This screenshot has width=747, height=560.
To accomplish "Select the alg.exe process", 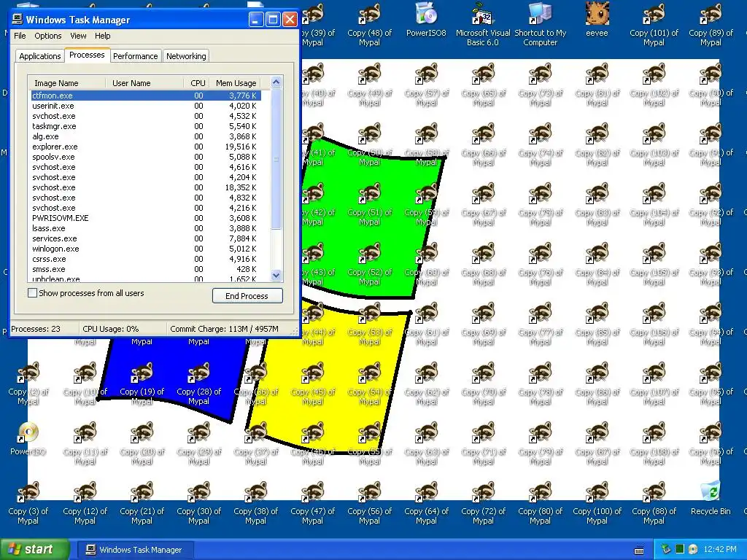I will pyautogui.click(x=146, y=136).
